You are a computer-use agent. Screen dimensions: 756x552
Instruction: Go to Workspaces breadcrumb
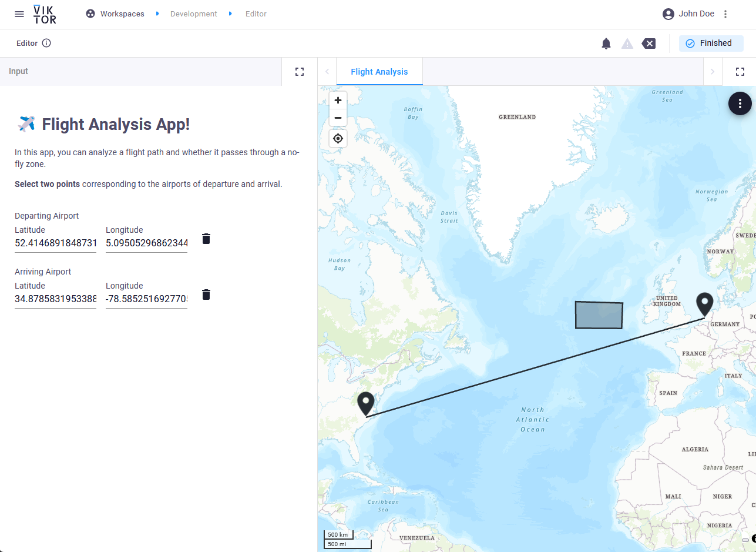122,14
